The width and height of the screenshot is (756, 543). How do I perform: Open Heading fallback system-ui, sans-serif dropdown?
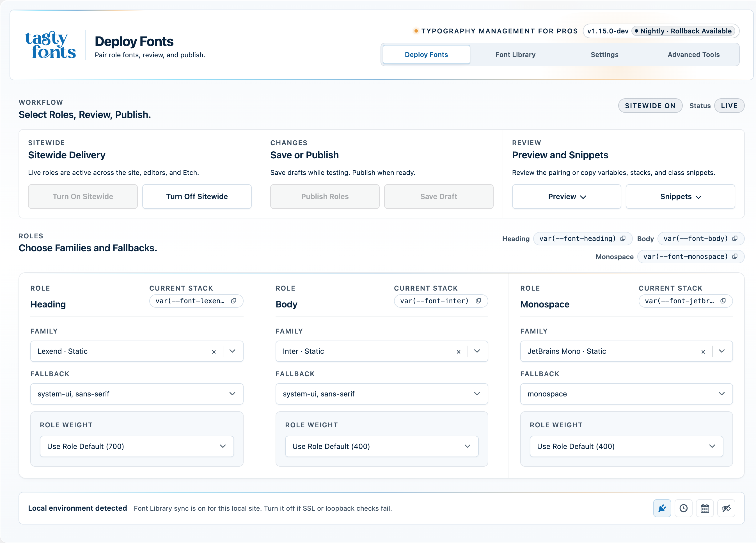137,394
